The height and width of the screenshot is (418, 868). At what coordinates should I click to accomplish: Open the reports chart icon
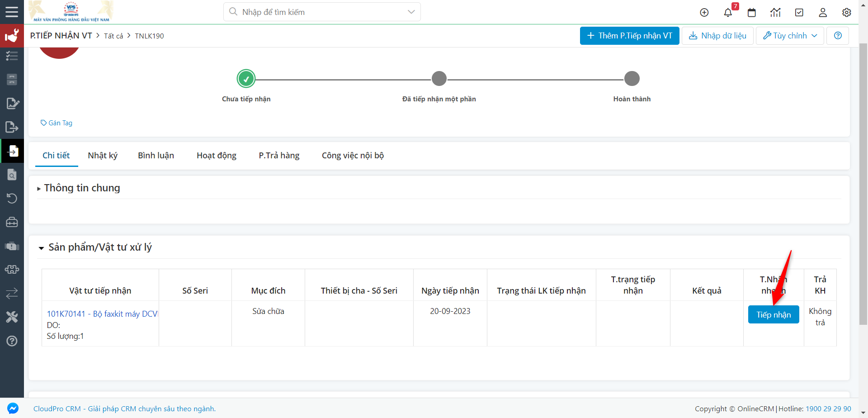(x=775, y=12)
